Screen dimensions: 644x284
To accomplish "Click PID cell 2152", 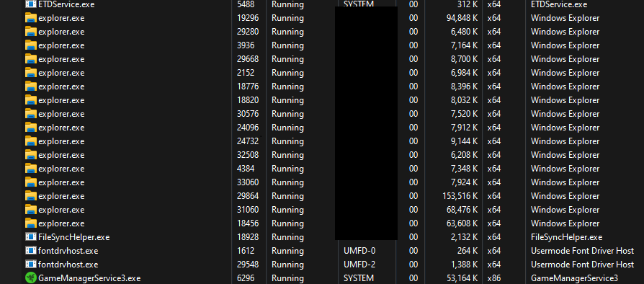I will pos(246,73).
